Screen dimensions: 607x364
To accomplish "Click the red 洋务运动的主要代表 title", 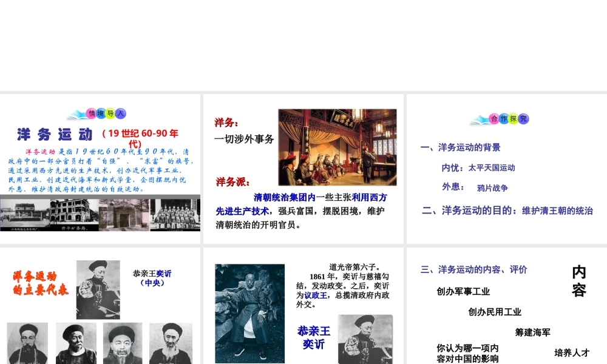I will [x=41, y=283].
